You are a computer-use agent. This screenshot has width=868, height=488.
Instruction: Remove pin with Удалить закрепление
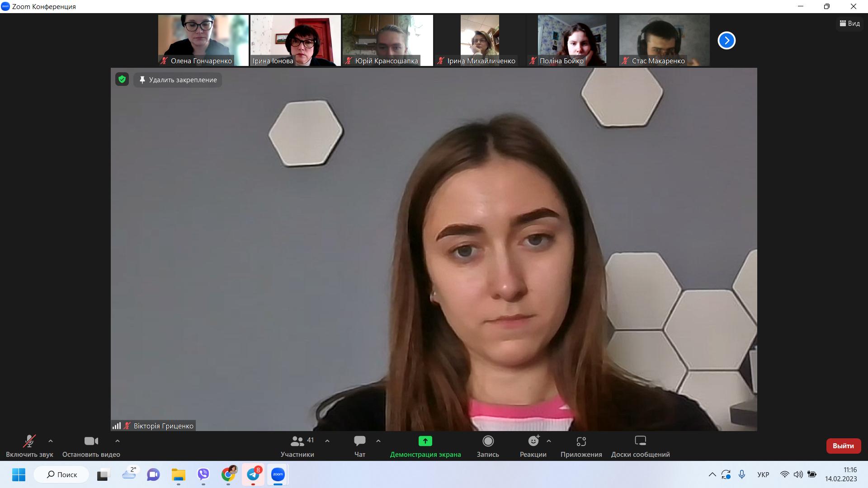pos(178,80)
